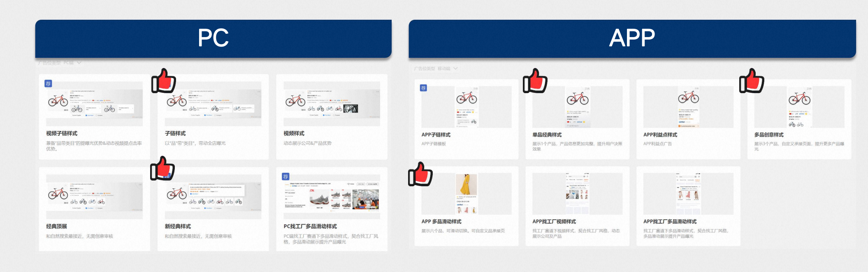Click the description under 视频子链样式

pos(94,146)
